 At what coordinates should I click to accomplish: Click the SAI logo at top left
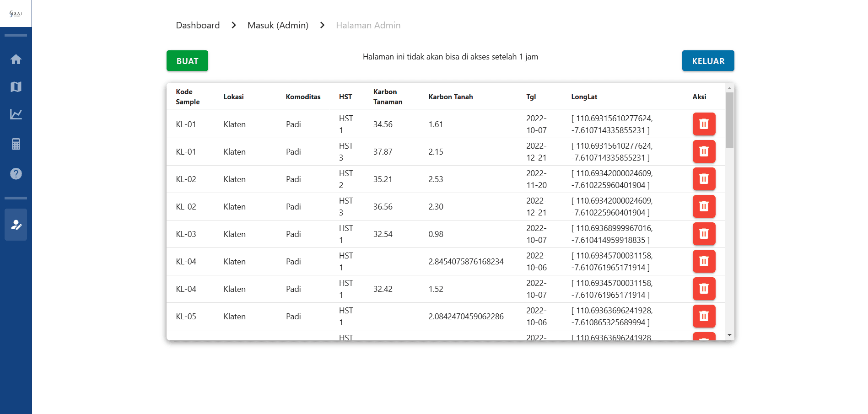(x=16, y=14)
